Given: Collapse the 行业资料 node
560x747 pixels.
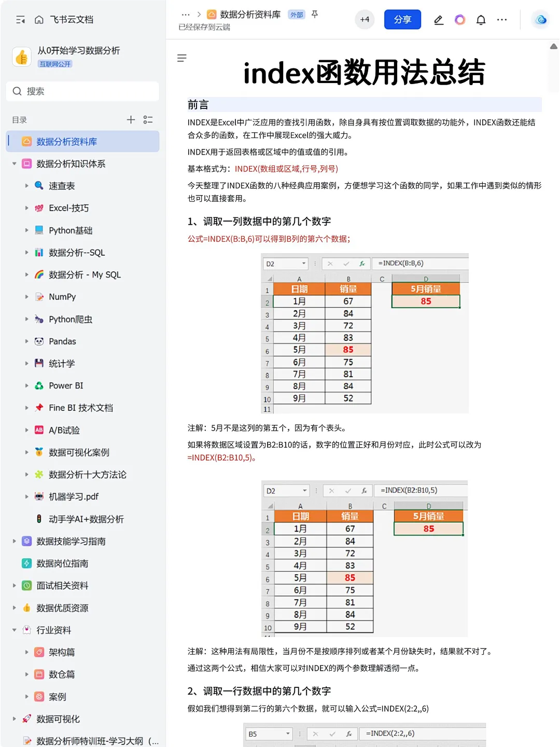Looking at the screenshot, I should [x=15, y=630].
